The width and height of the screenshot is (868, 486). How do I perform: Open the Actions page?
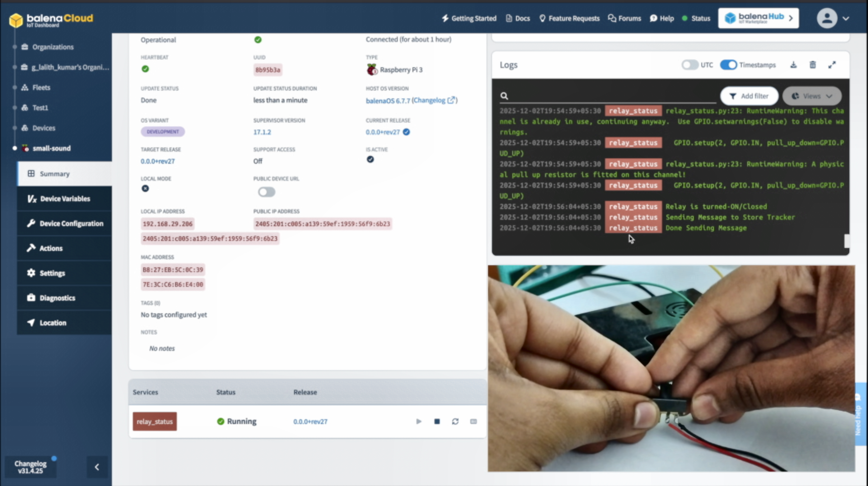point(64,248)
